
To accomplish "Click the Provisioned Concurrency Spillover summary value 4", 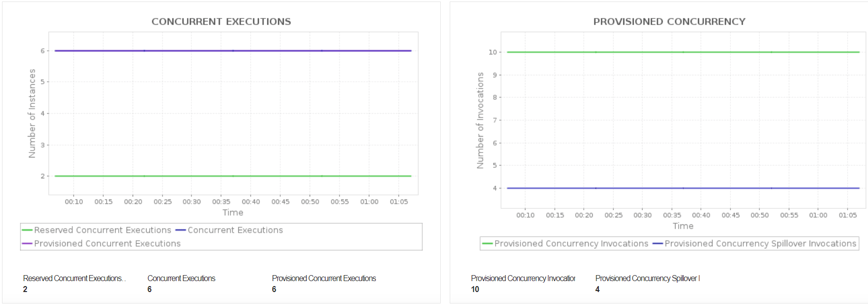I will [597, 290].
